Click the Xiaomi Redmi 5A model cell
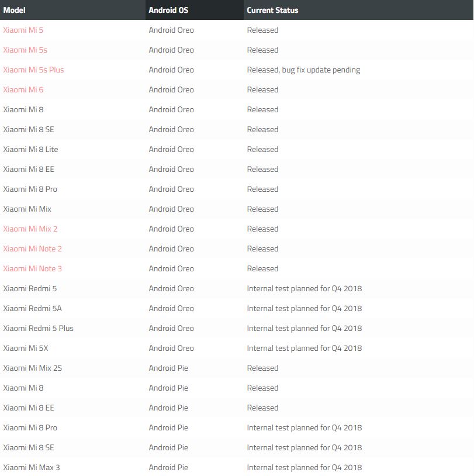The height and width of the screenshot is (476, 474). point(32,308)
